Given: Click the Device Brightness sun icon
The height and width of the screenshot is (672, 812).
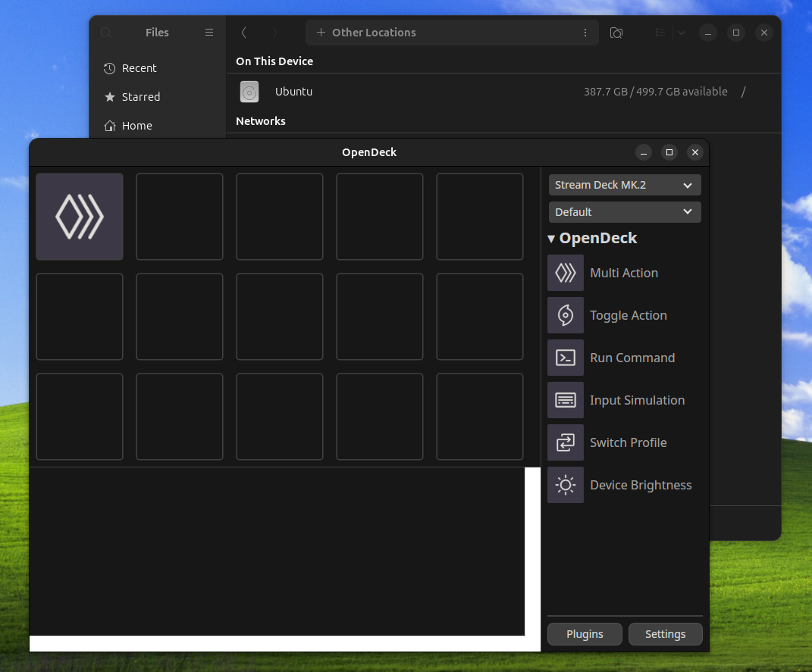Looking at the screenshot, I should (x=566, y=485).
